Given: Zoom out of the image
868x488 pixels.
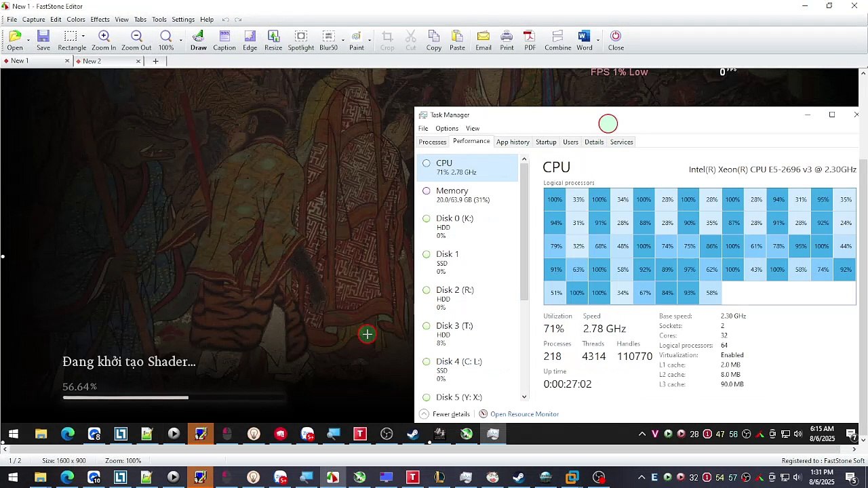Looking at the screenshot, I should point(136,41).
